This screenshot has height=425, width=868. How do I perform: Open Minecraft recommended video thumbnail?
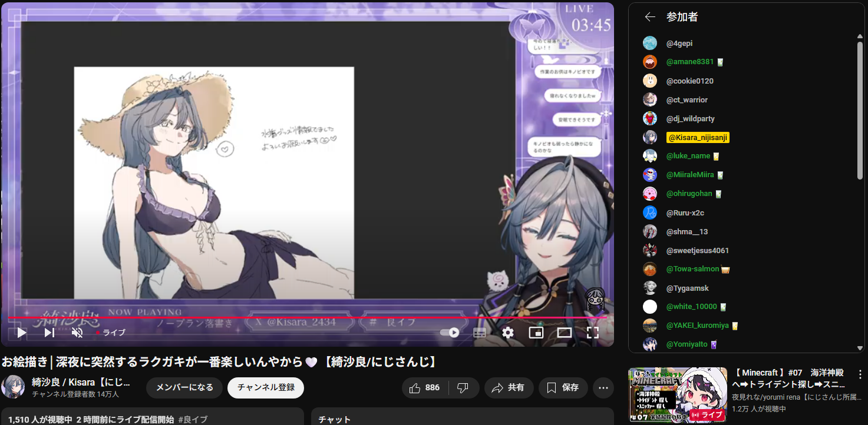tap(678, 395)
